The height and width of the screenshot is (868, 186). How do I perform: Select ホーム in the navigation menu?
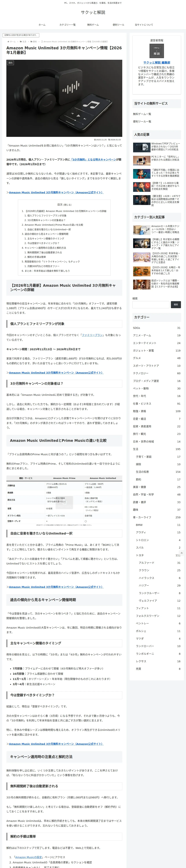tap(42, 25)
